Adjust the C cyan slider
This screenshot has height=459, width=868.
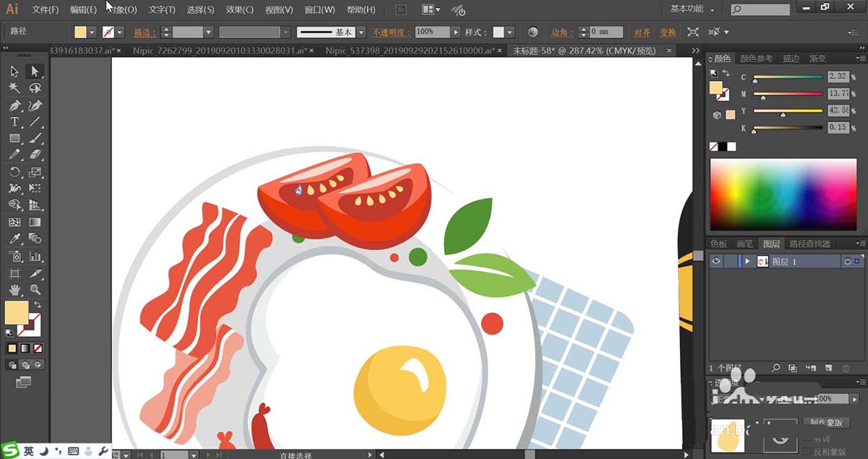pyautogui.click(x=788, y=77)
